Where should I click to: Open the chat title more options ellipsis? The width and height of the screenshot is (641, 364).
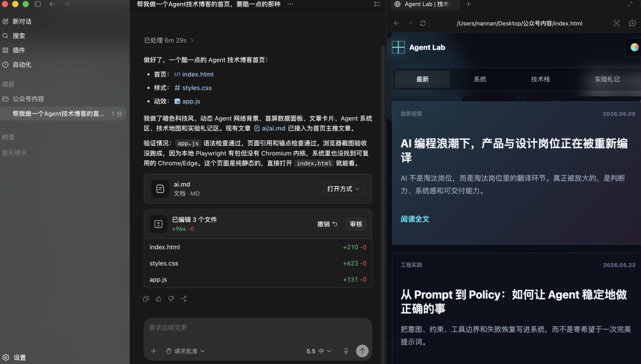pyautogui.click(x=290, y=4)
